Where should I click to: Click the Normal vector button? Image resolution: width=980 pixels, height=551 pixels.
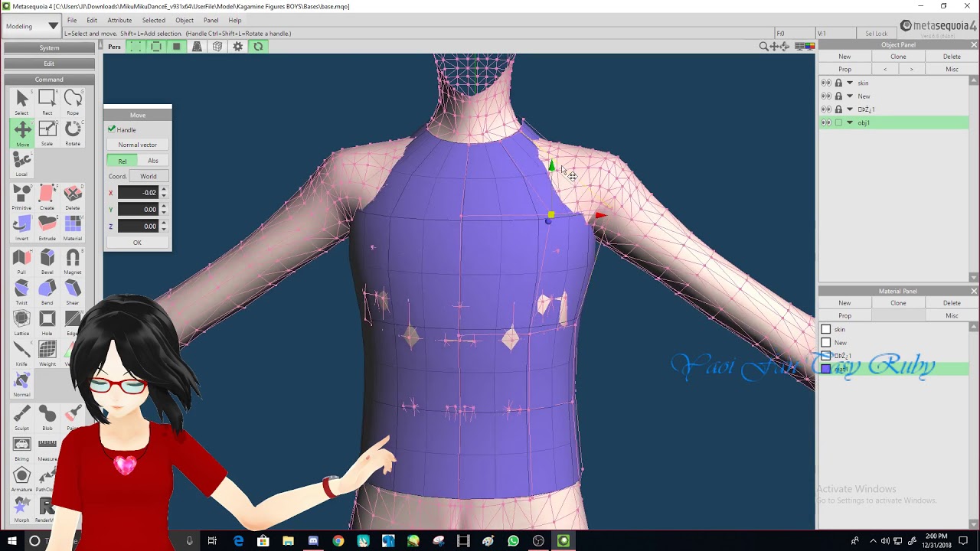coord(138,145)
